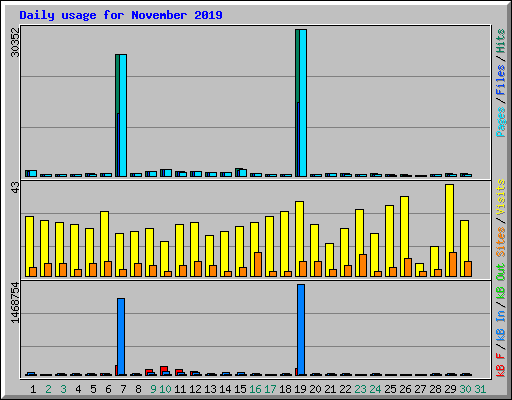512x400 pixels.
Task: Click the day 18 label on the x-axis
Action: tap(285, 389)
